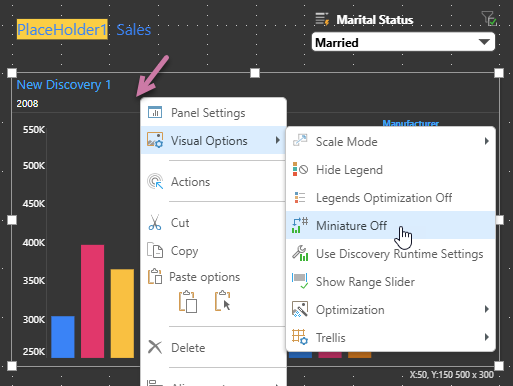This screenshot has height=386, width=513.
Task: Click the Panel Settings icon
Action: 155,113
